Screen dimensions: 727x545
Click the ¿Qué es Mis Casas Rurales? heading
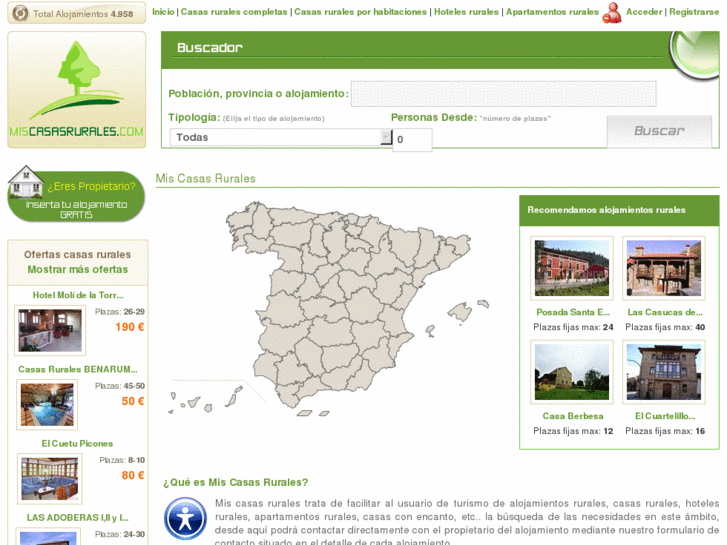[x=236, y=482]
